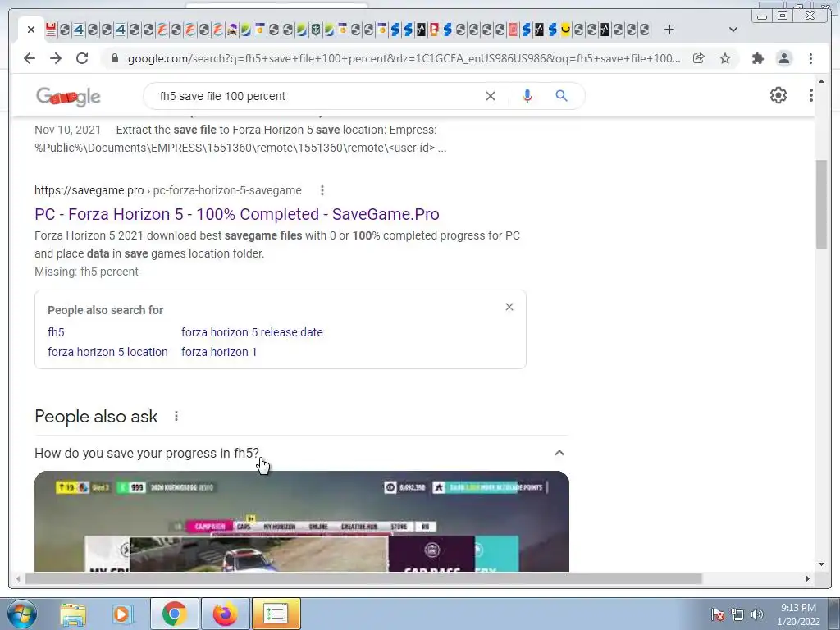Click the Google logo
This screenshot has height=630, width=840.
pos(68,97)
